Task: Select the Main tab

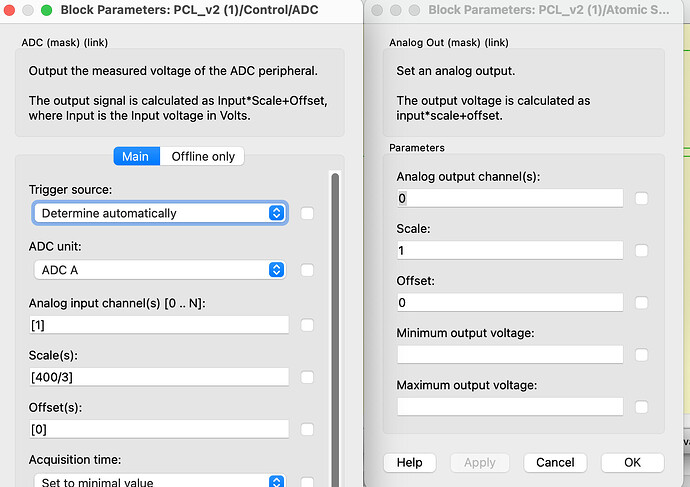Action: point(135,156)
